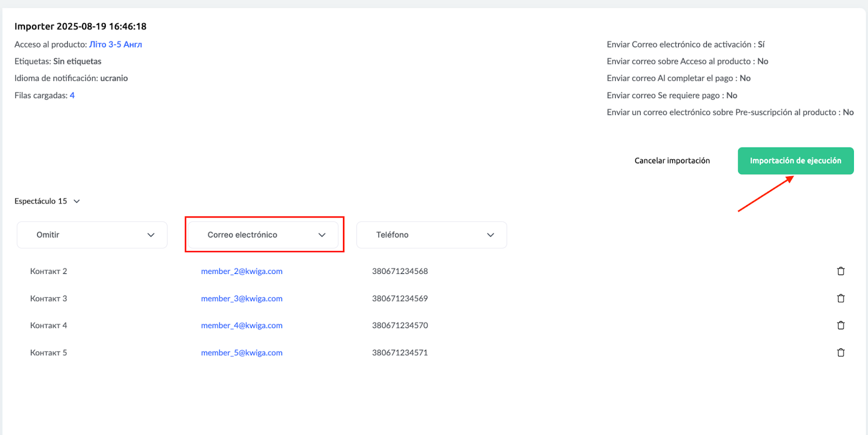This screenshot has height=435, width=868.
Task: Click the member_3@kwiga.com link
Action: 241,298
